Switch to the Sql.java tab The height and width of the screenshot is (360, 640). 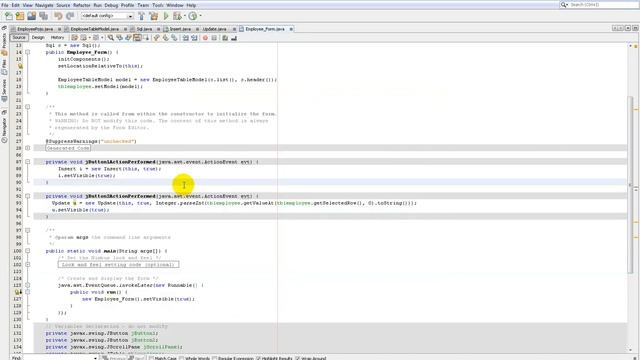click(144, 29)
